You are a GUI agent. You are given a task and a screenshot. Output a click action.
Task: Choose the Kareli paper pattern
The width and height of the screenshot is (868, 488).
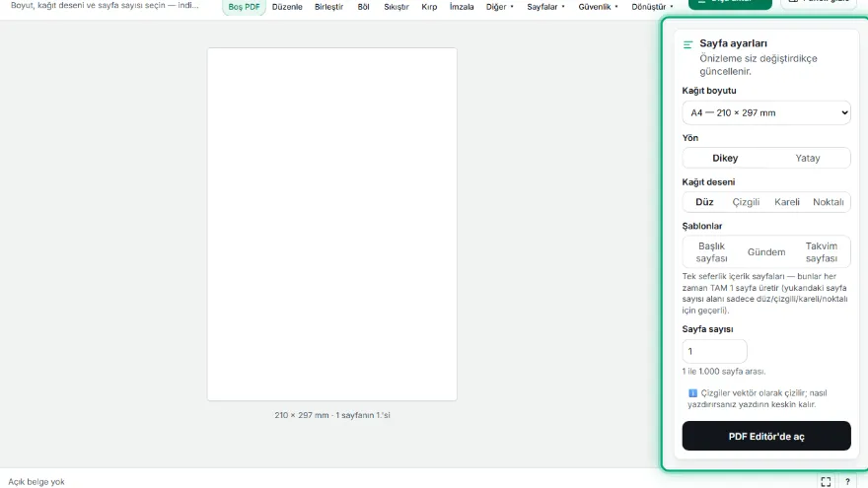[x=787, y=202]
